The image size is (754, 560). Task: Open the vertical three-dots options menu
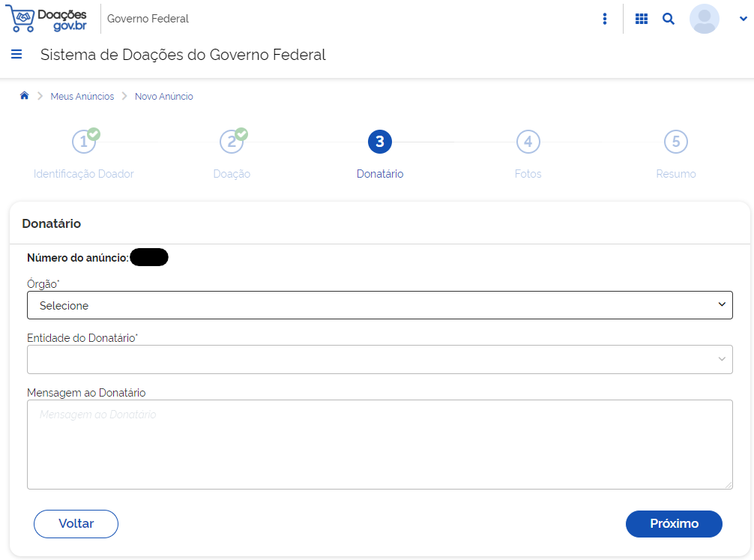click(x=605, y=19)
